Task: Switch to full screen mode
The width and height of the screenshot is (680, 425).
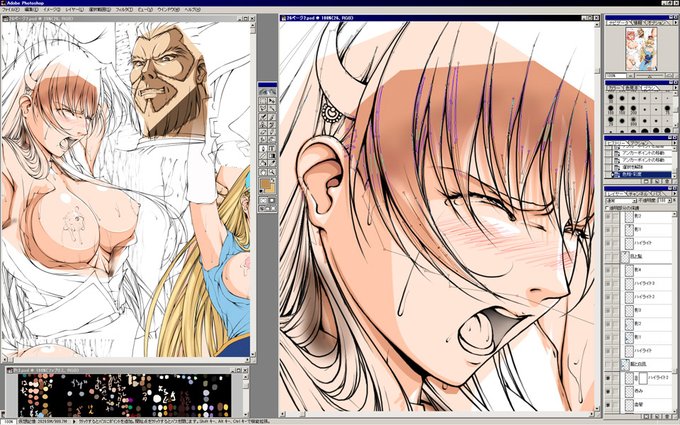Action: pyautogui.click(x=274, y=208)
